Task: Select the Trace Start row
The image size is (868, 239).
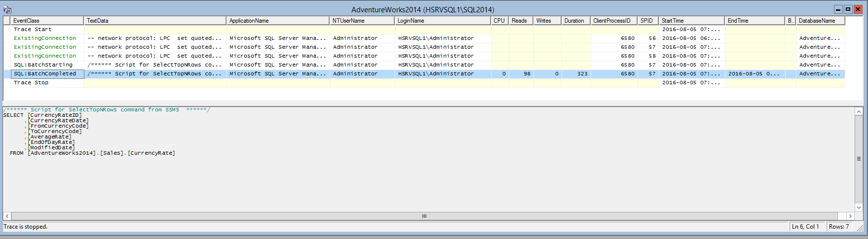Action: point(424,30)
